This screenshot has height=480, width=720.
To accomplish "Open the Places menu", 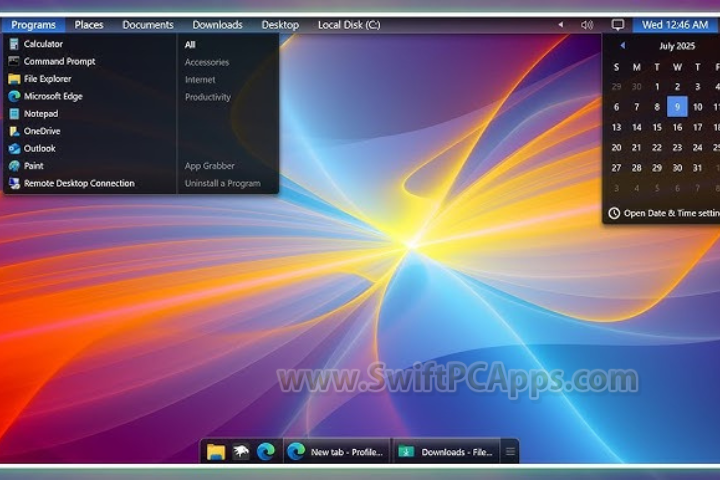I will [x=89, y=25].
